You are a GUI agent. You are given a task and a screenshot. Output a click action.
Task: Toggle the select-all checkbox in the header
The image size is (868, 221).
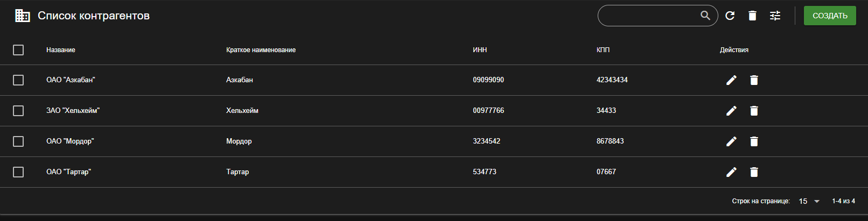point(18,50)
